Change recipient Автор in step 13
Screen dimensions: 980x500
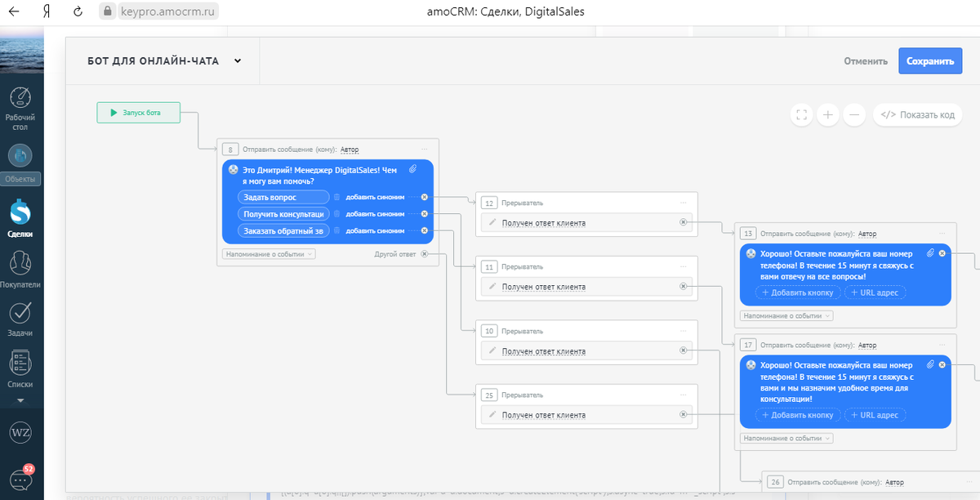867,234
